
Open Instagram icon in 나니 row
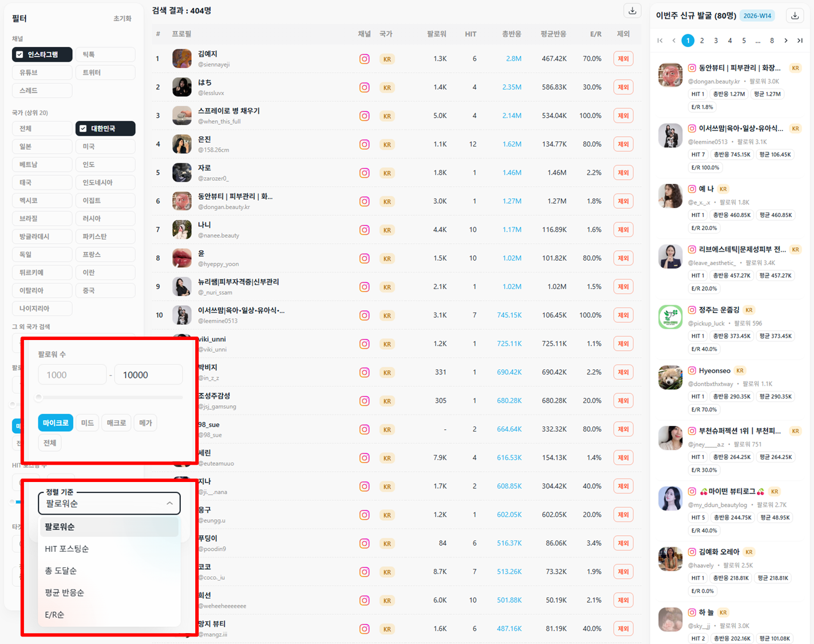(364, 230)
